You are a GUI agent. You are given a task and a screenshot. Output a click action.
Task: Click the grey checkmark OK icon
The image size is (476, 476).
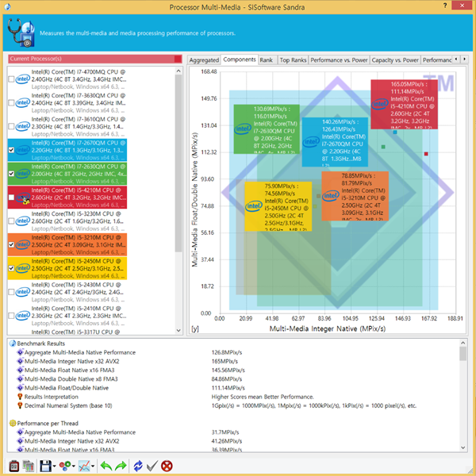[x=152, y=466]
